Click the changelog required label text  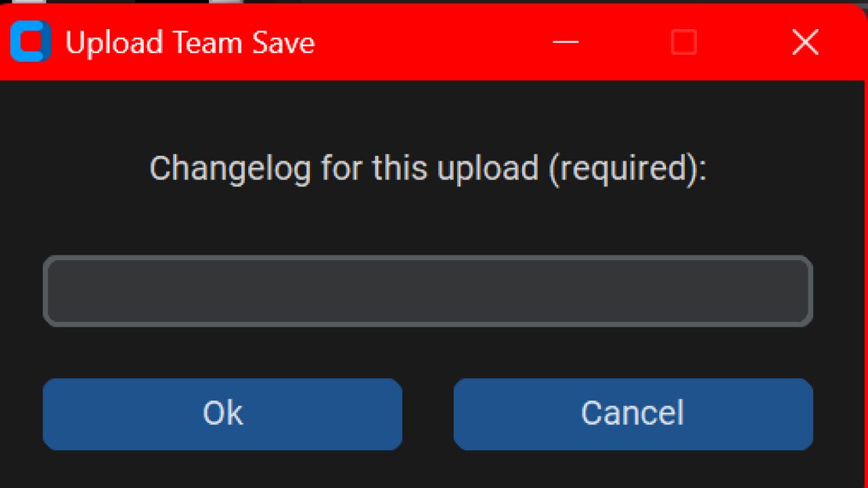(x=427, y=168)
